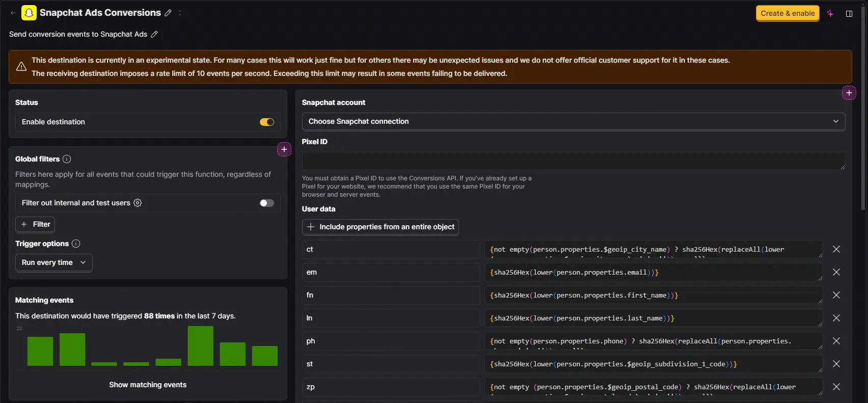Click 'Send conversion events to Snapchat Ads' text
The image size is (868, 403).
tap(78, 34)
